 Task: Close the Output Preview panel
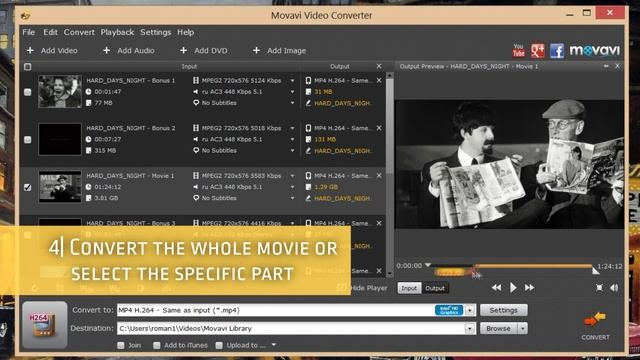[x=617, y=66]
